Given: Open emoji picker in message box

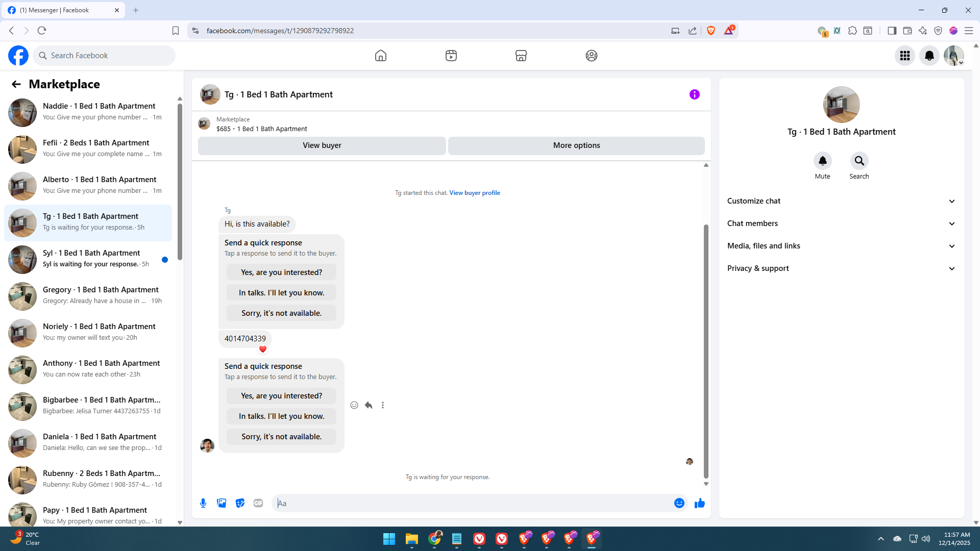Looking at the screenshot, I should point(679,503).
